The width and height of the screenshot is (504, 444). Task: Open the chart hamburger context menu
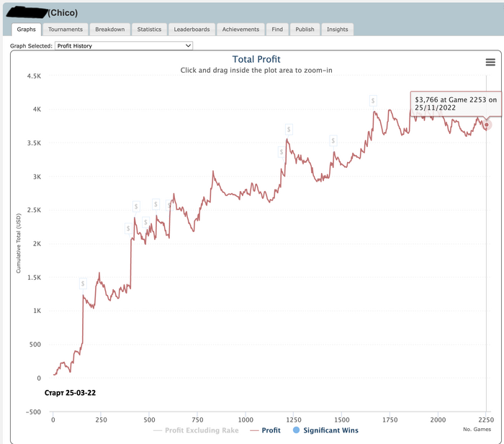[490, 63]
